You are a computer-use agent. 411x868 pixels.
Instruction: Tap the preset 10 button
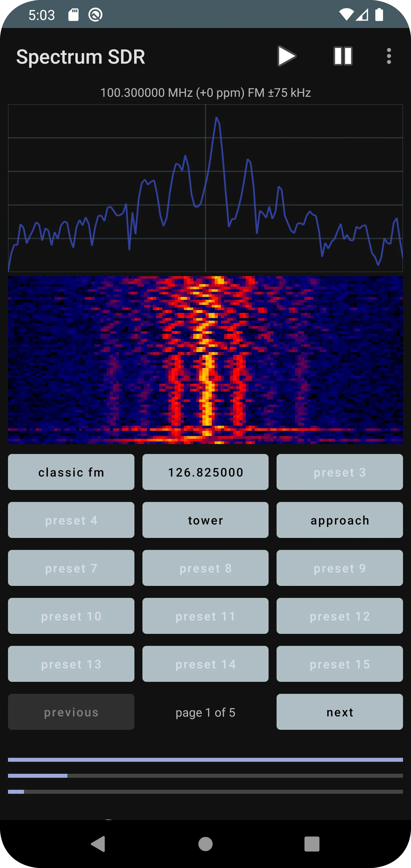pos(71,616)
